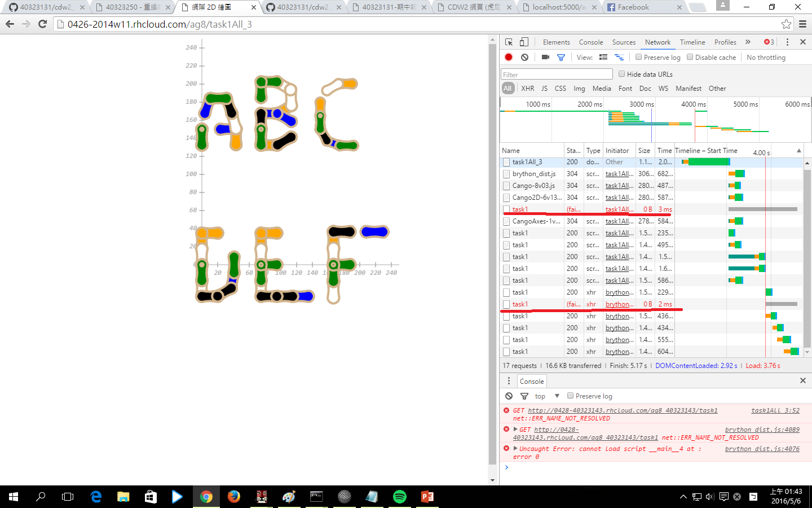Open Microsoft Edge from the taskbar
This screenshot has height=508, width=812.
[96, 497]
